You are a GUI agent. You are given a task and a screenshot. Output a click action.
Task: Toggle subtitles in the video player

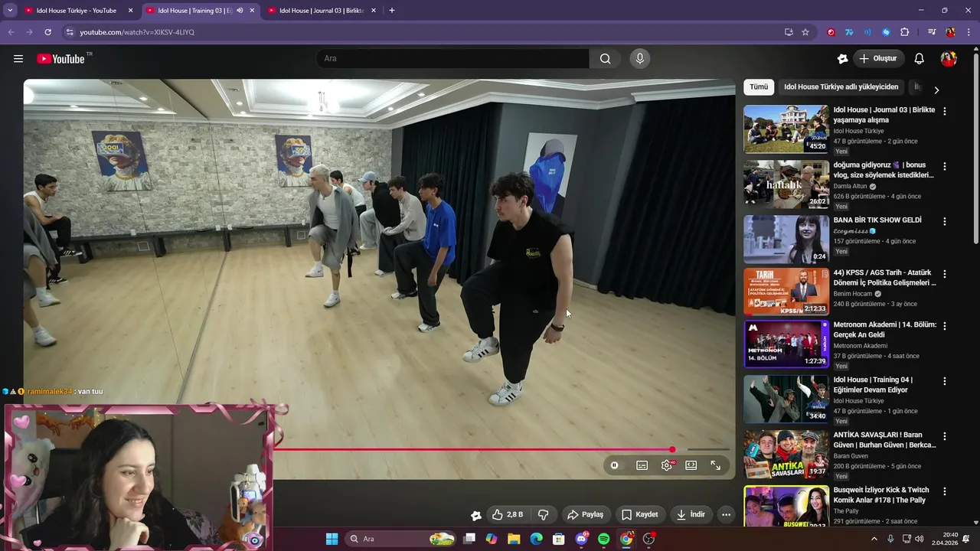(642, 465)
